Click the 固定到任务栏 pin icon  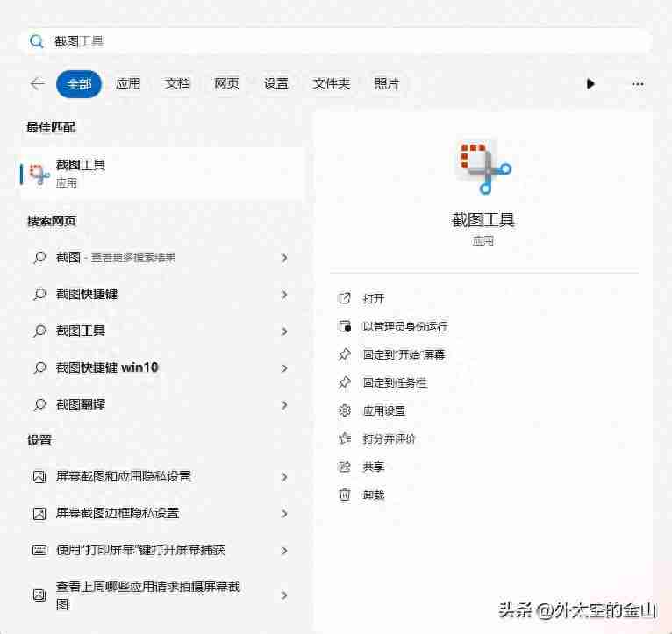point(345,383)
